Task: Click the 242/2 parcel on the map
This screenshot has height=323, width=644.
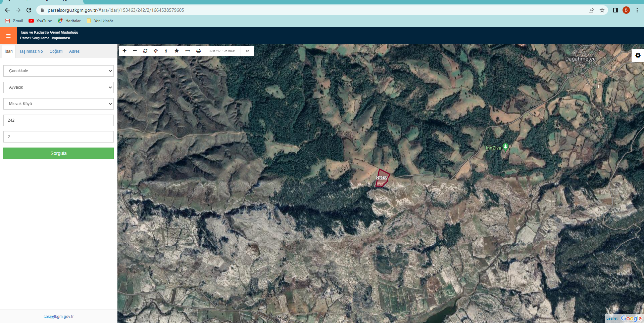Action: [382, 178]
